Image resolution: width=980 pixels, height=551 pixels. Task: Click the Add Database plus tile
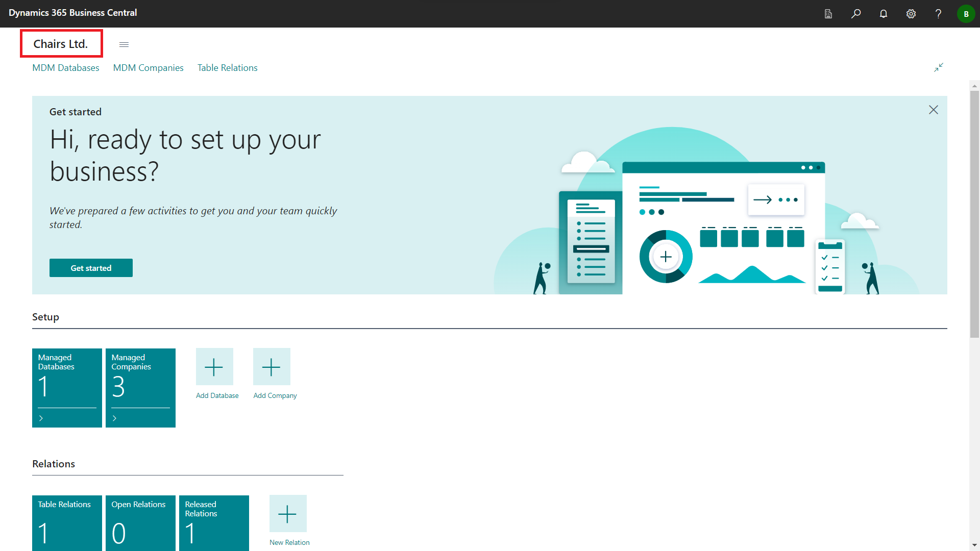tap(214, 367)
